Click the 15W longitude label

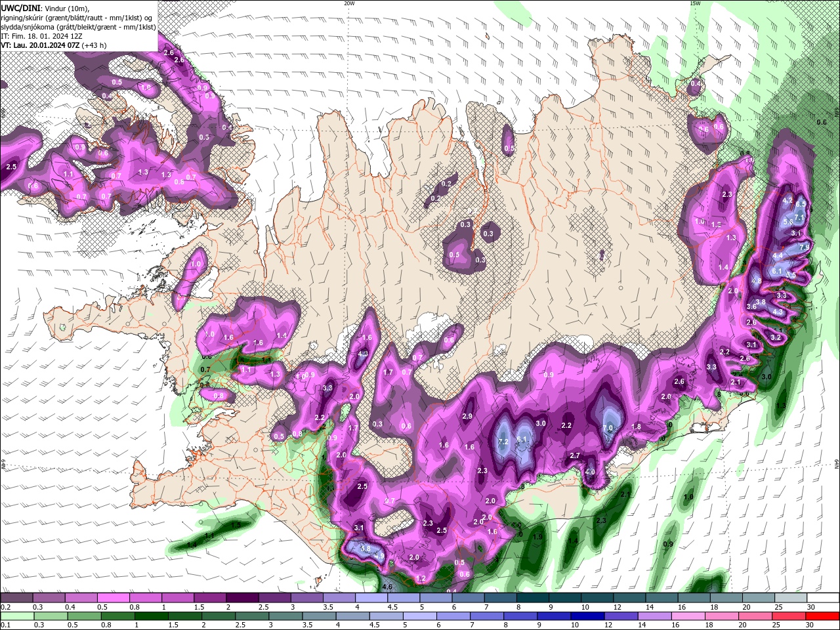click(x=694, y=3)
